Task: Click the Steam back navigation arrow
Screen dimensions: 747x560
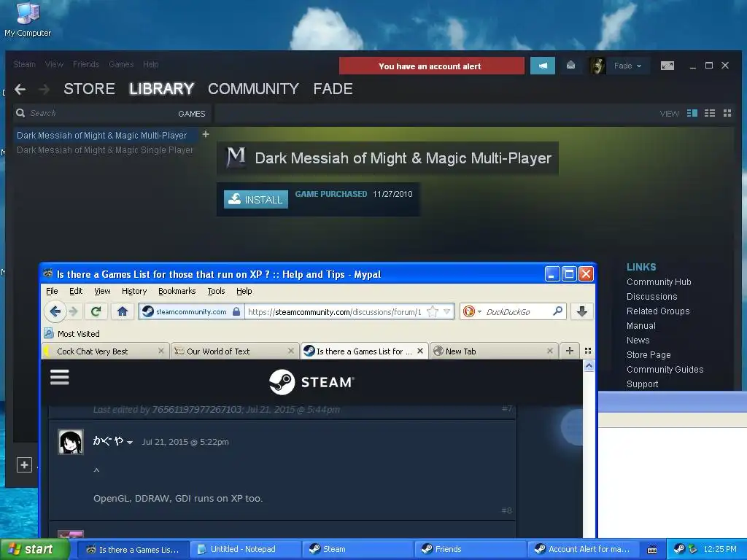Action: point(20,89)
